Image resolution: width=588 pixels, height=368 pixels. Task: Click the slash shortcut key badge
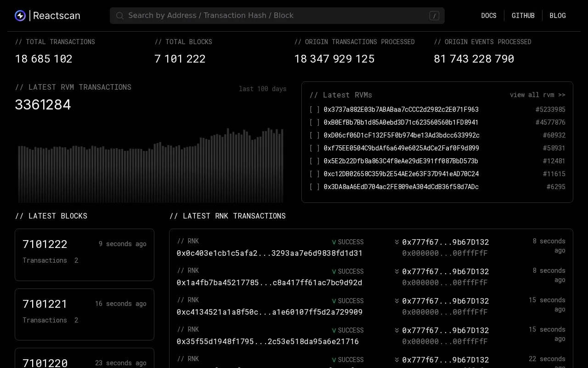[x=434, y=16]
